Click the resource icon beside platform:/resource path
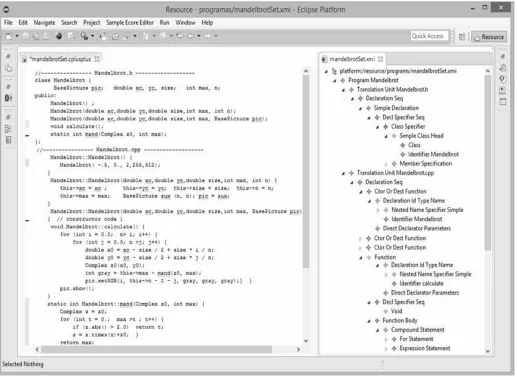Image resolution: width=517 pixels, height=377 pixels. (x=334, y=71)
